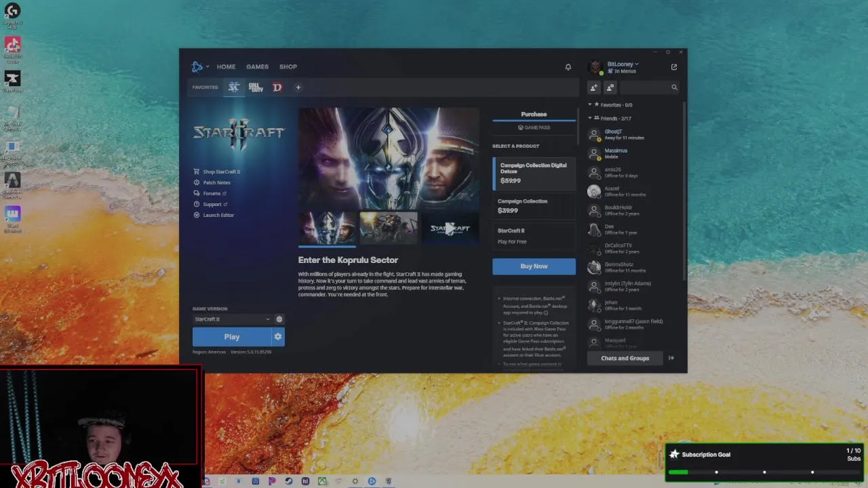Image resolution: width=868 pixels, height=488 pixels.
Task: Open CurseForge desktop shortcut
Action: click(12, 81)
